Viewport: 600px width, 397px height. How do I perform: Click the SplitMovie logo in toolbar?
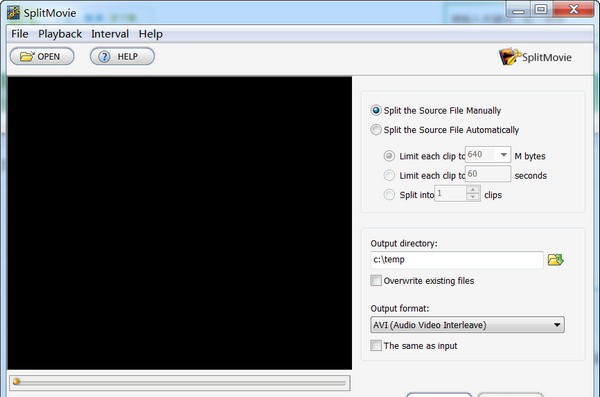point(535,57)
